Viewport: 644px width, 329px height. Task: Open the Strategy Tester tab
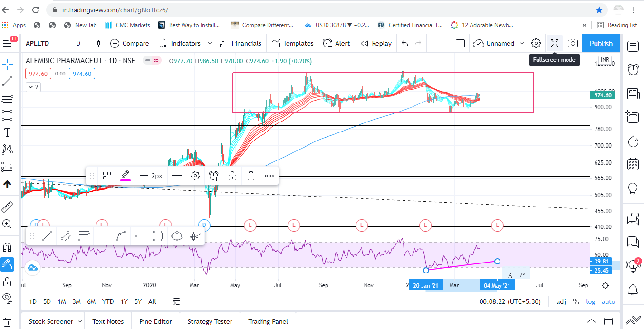tap(210, 321)
